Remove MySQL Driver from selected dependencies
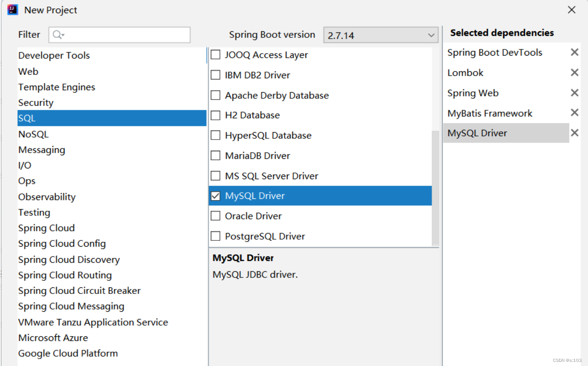Screen dimensions: 588x366 tap(574, 133)
